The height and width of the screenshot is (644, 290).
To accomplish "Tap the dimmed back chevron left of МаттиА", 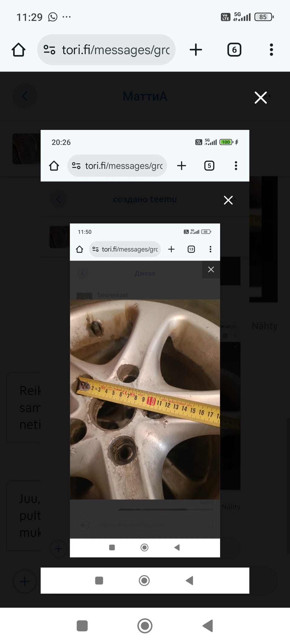I will [24, 96].
